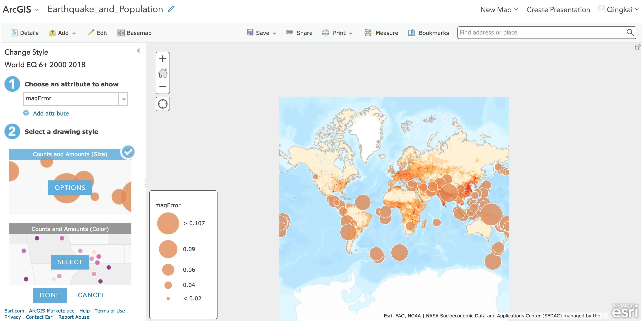Open the magError attribute dropdown
Viewport: 644px width, 321px height.
pyautogui.click(x=123, y=99)
